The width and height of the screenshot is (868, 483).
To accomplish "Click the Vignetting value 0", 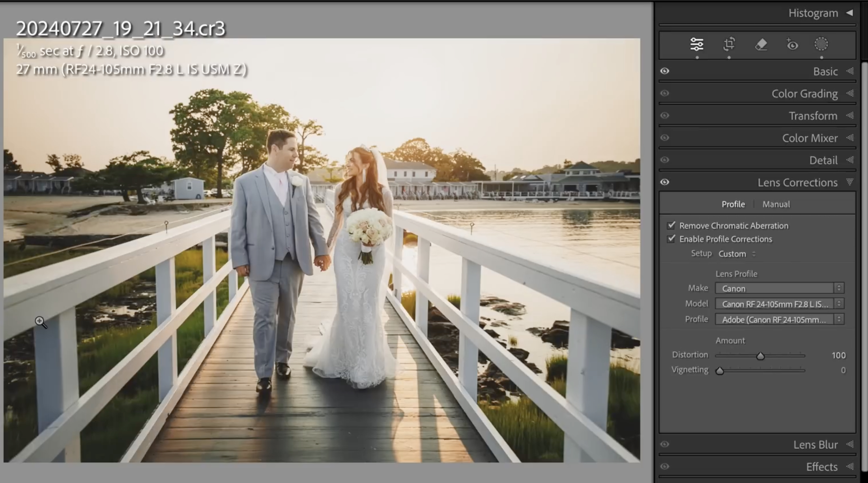I will click(843, 370).
